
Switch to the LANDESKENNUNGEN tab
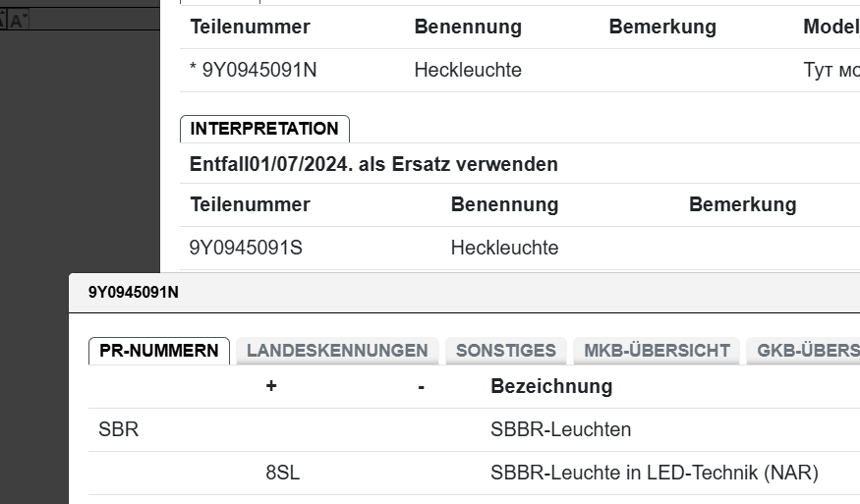[x=337, y=351]
